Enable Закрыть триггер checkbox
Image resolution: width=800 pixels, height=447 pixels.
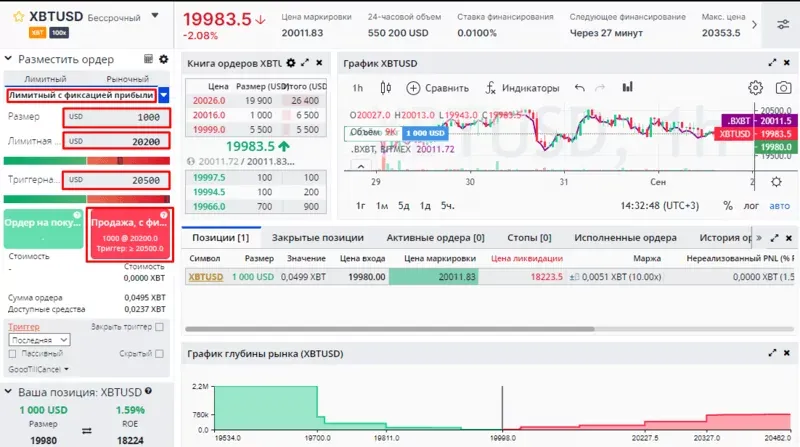click(x=159, y=327)
